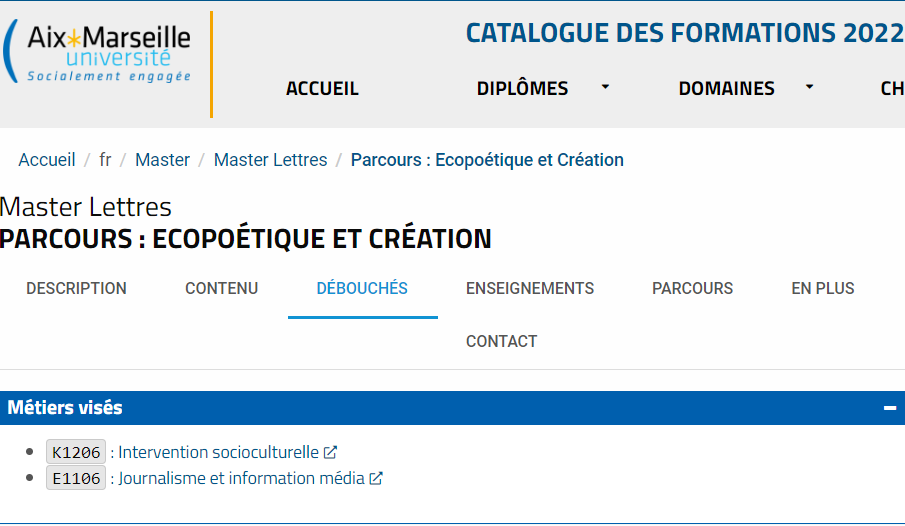Open the EN PLUS tab

(822, 288)
